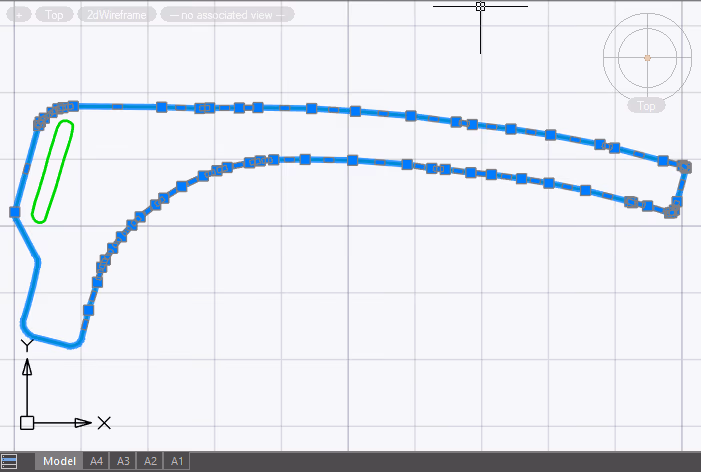
Task: Select the leftmost blue grip on polyline
Action: pos(15,211)
